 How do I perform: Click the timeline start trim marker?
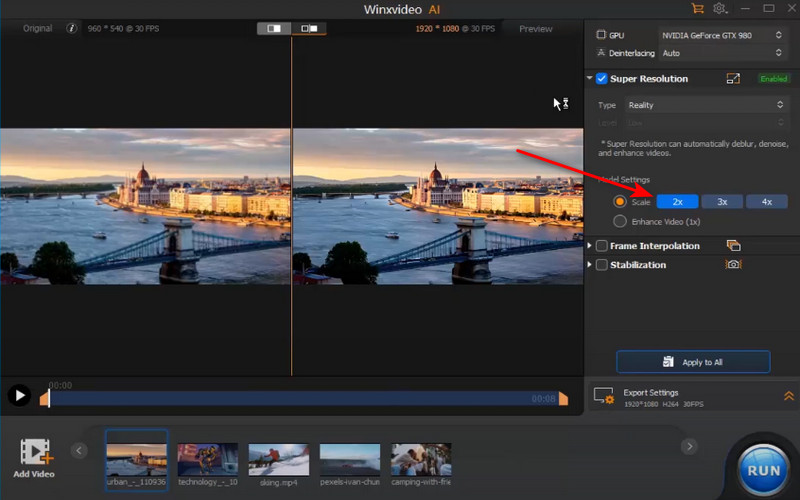tap(44, 398)
